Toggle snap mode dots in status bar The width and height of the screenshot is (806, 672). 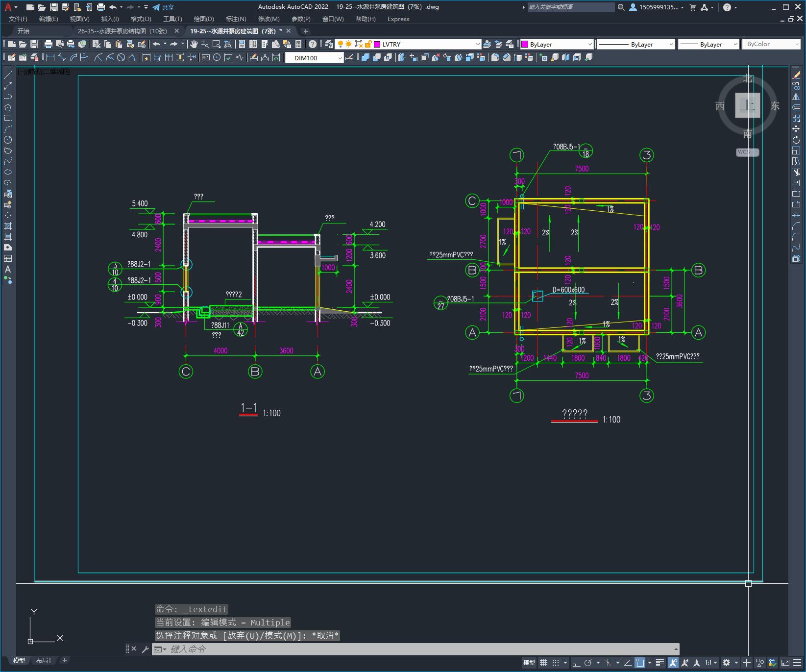tap(556, 663)
